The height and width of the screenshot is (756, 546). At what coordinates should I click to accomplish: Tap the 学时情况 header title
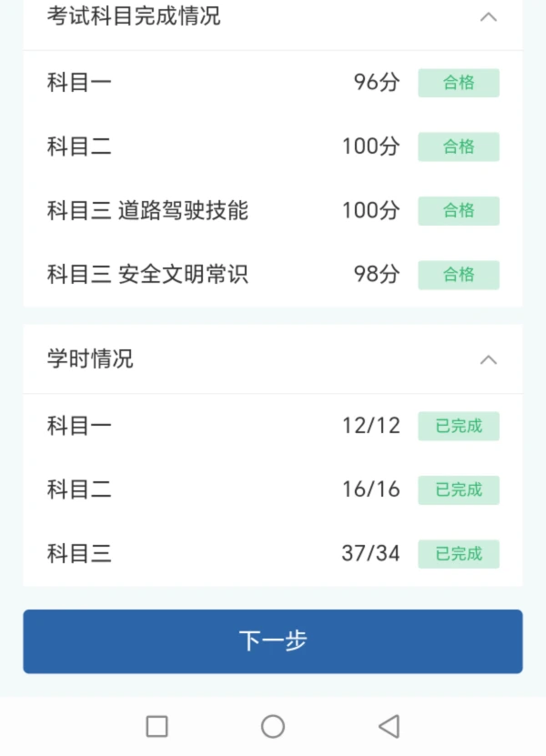coord(90,359)
